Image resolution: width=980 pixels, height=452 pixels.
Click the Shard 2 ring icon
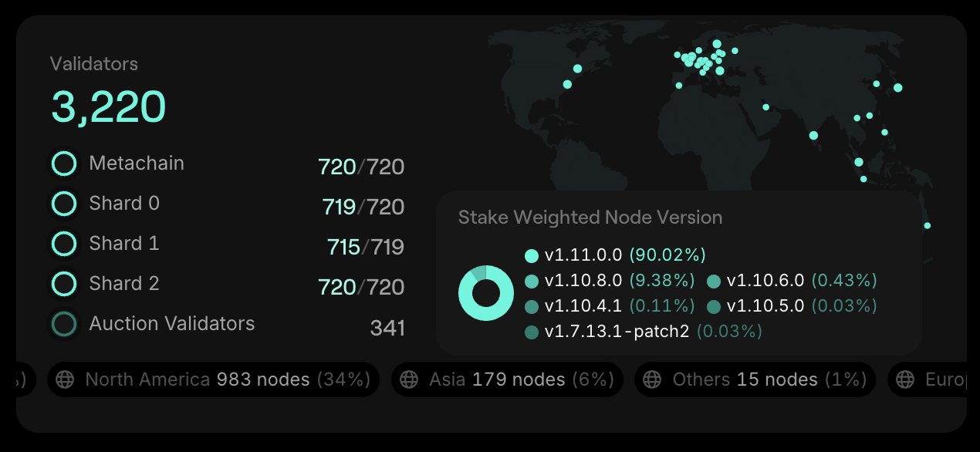[64, 284]
